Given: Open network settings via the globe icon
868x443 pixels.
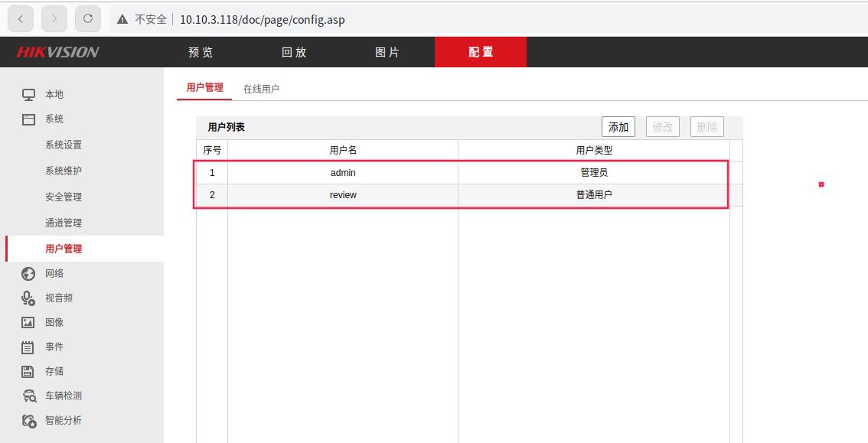Looking at the screenshot, I should pos(28,274).
